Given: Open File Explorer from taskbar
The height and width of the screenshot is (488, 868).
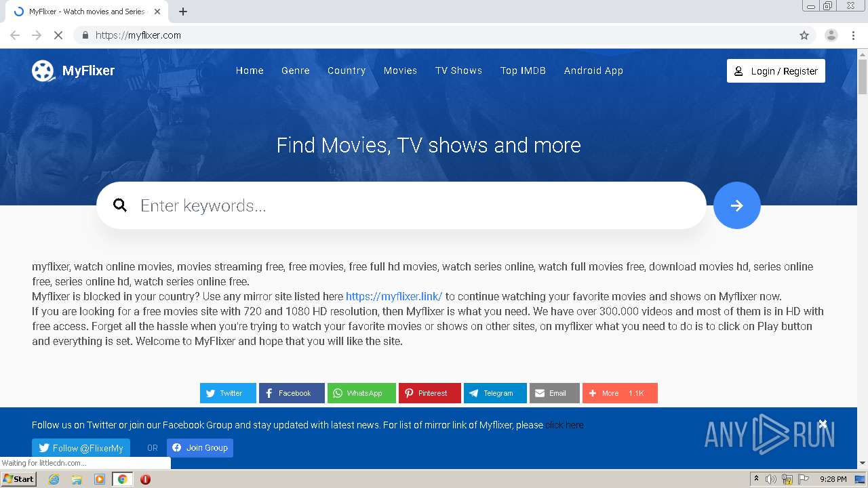Looking at the screenshot, I should coord(77,479).
